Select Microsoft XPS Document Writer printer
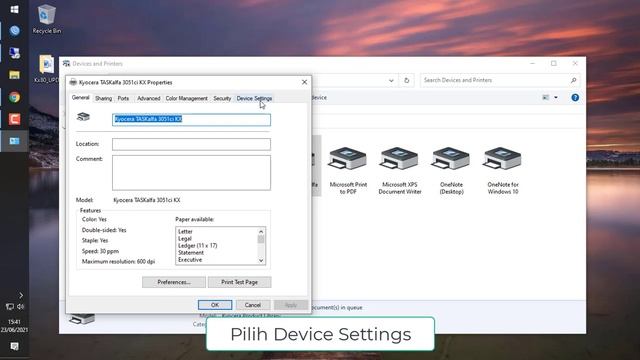 pyautogui.click(x=400, y=171)
